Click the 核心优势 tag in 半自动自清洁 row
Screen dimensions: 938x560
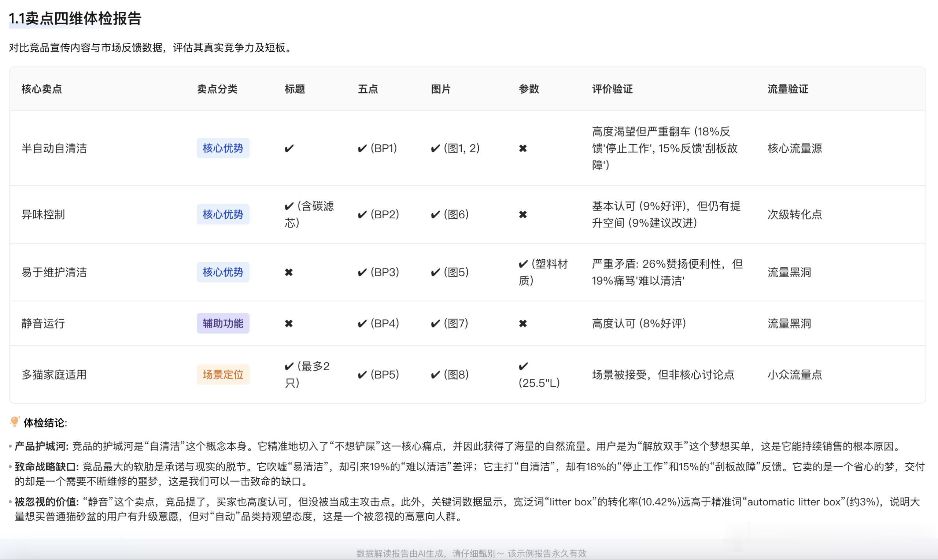pos(223,148)
